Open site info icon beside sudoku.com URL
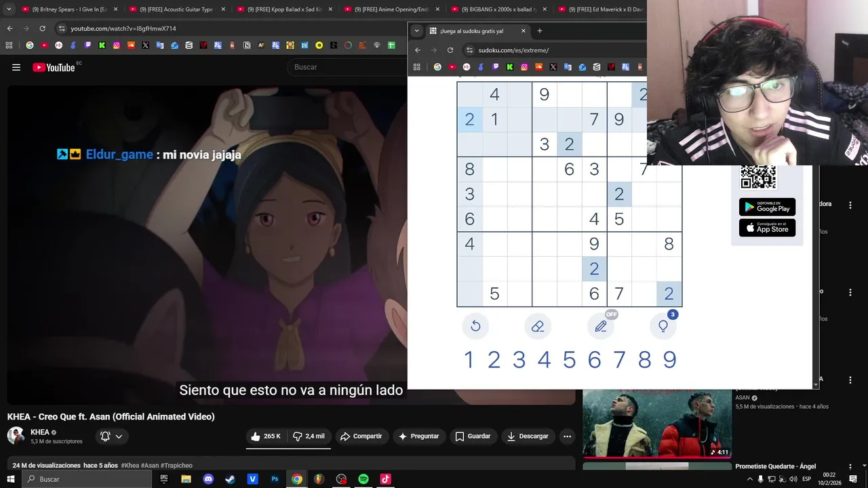 (x=469, y=50)
